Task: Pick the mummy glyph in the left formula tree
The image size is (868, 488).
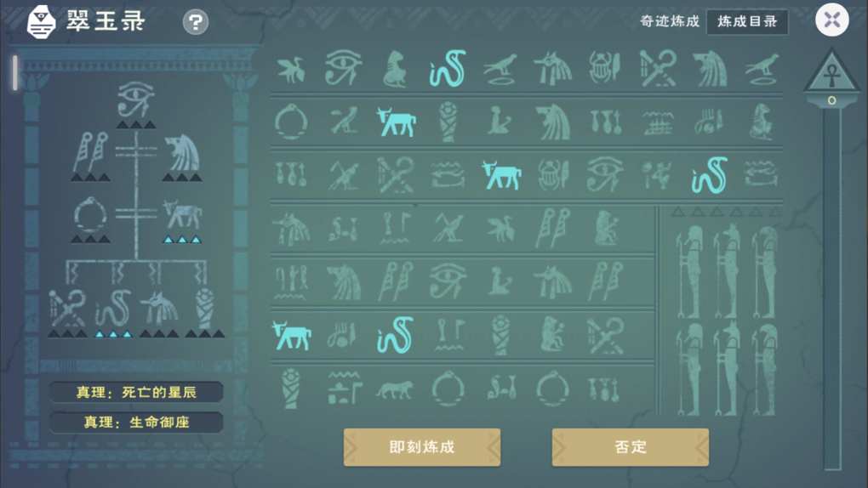Action: click(x=205, y=308)
